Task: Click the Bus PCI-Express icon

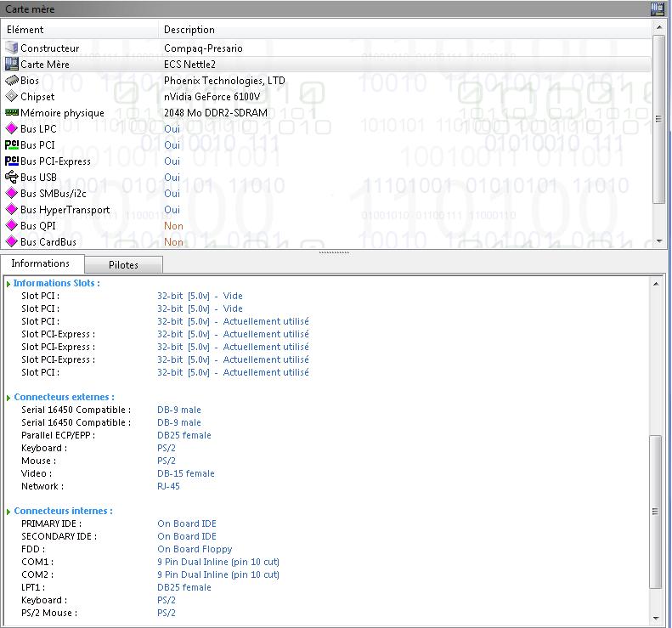Action: [12, 161]
